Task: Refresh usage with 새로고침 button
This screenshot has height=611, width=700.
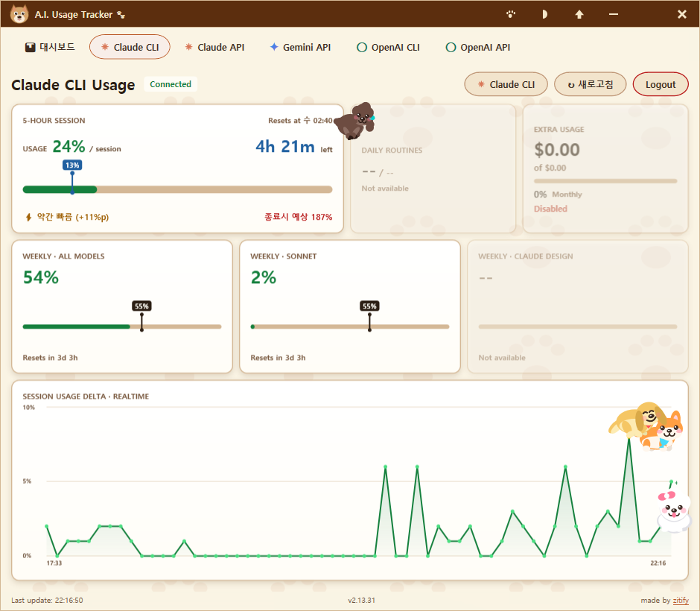Action: click(x=591, y=84)
